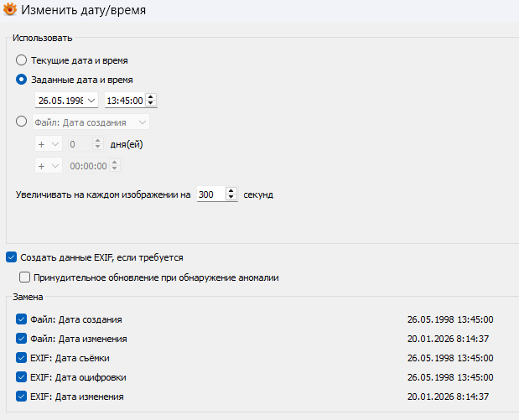This screenshot has width=519, height=420.
Task: Open the date picker dropdown 26.05.1998
Action: coord(91,101)
